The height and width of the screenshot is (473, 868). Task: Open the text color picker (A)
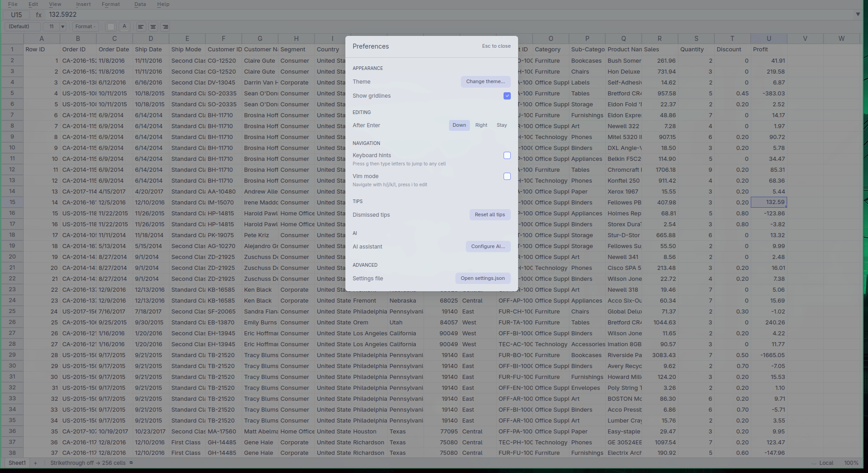[x=124, y=26]
